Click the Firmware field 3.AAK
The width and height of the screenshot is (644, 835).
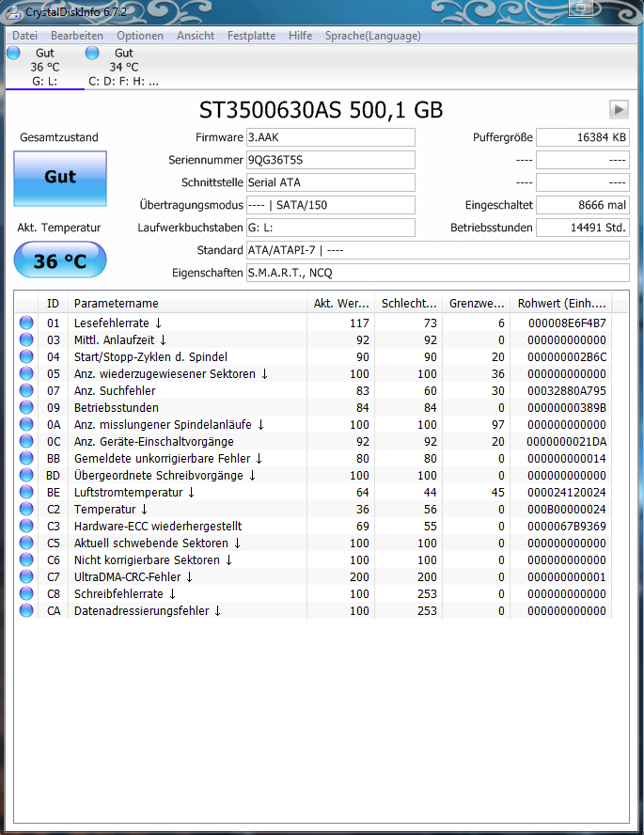[331, 137]
